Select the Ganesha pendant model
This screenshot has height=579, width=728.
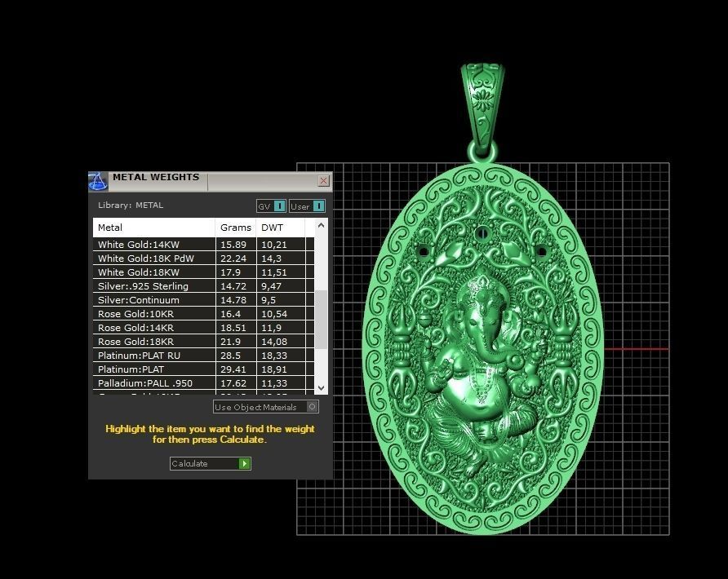[483, 348]
